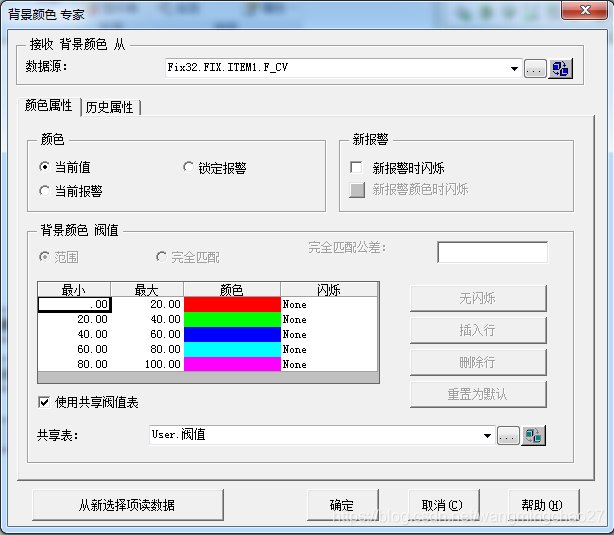
Task: Select the 当前值 radio button
Action: pos(45,167)
